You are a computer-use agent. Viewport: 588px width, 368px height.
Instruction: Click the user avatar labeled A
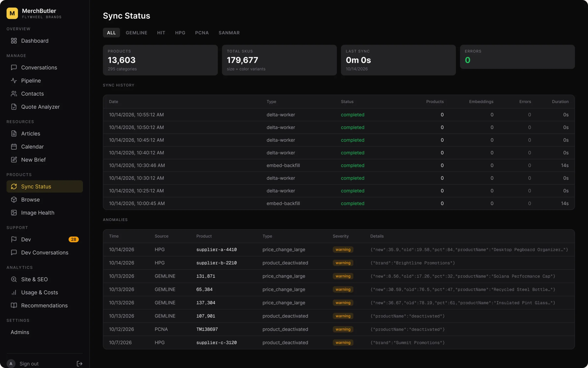coord(11,364)
